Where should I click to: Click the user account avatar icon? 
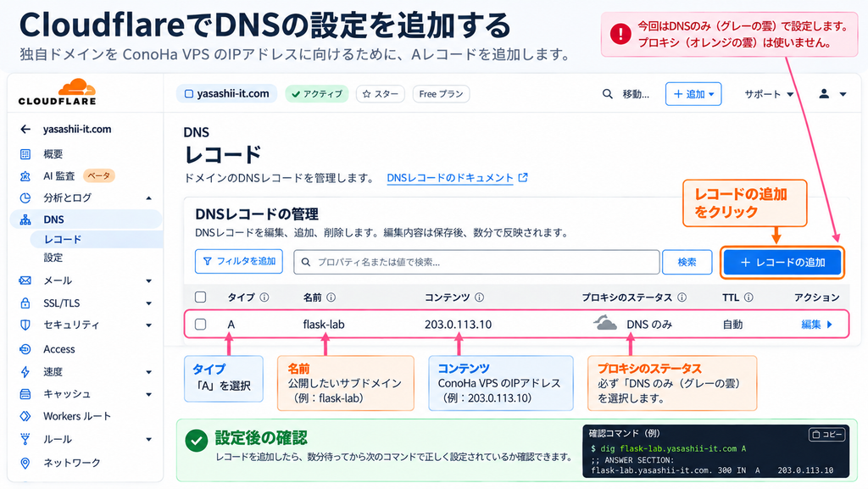(x=824, y=94)
